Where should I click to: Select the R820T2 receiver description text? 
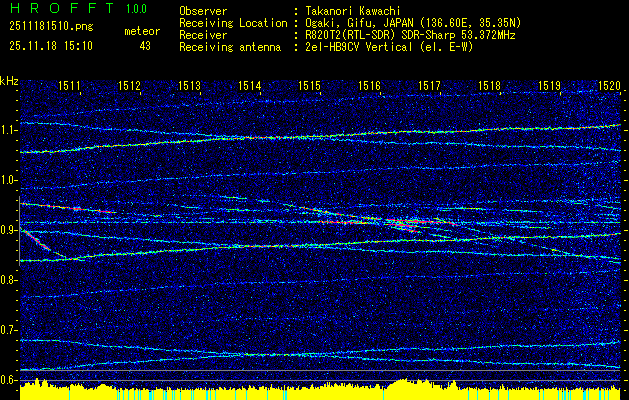406,35
